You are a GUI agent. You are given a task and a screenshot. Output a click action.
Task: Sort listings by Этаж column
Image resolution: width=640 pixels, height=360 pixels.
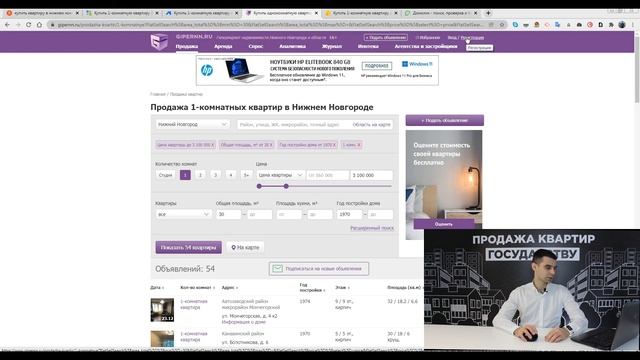coord(342,288)
